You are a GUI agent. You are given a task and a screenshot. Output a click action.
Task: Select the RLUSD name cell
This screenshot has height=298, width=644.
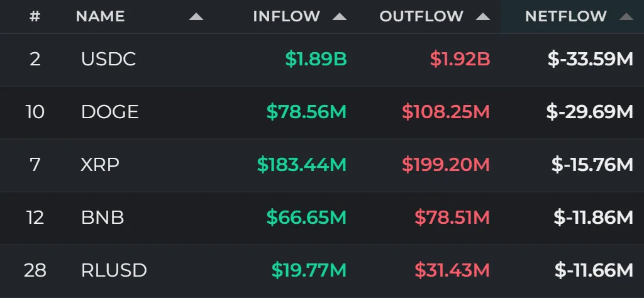[114, 270]
